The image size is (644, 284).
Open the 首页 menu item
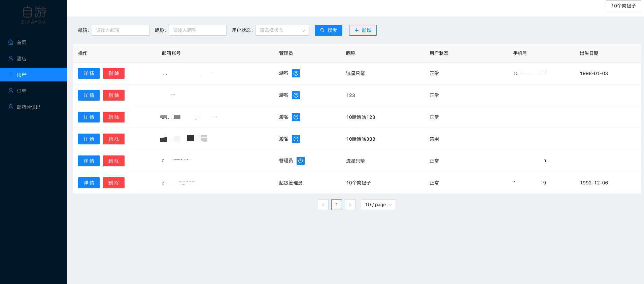[x=34, y=42]
